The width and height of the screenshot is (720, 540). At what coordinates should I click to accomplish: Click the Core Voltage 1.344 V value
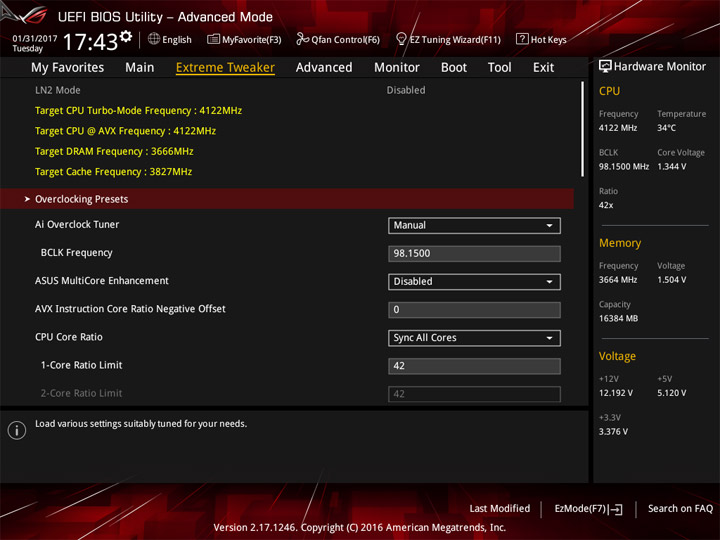point(671,167)
